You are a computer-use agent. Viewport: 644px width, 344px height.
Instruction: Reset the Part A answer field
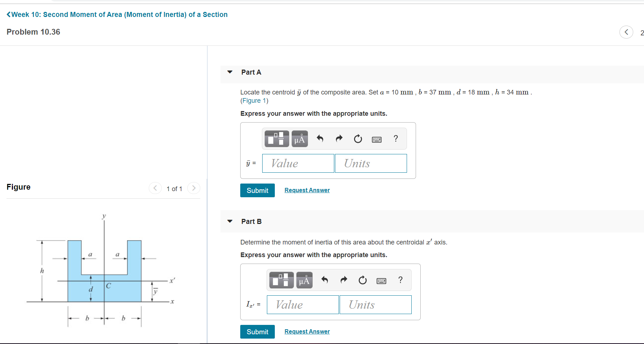[358, 138]
